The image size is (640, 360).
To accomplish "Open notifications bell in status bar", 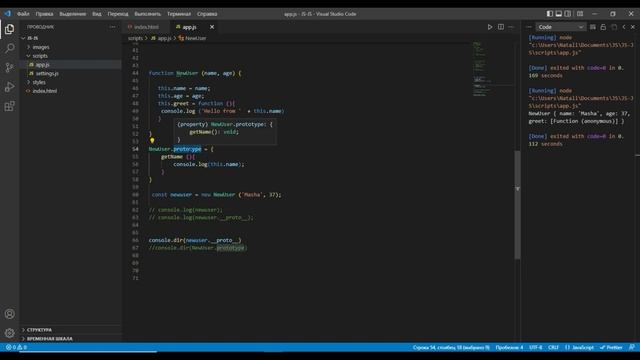I will 632,347.
